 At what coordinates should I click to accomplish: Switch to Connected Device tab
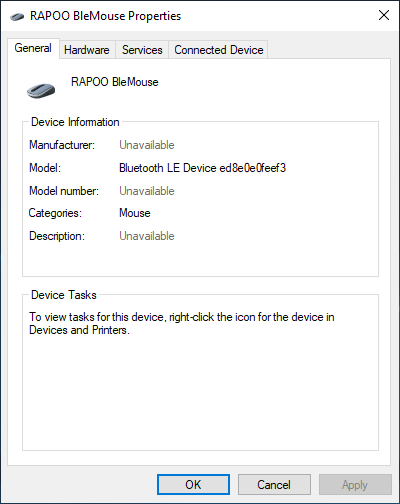tap(219, 50)
